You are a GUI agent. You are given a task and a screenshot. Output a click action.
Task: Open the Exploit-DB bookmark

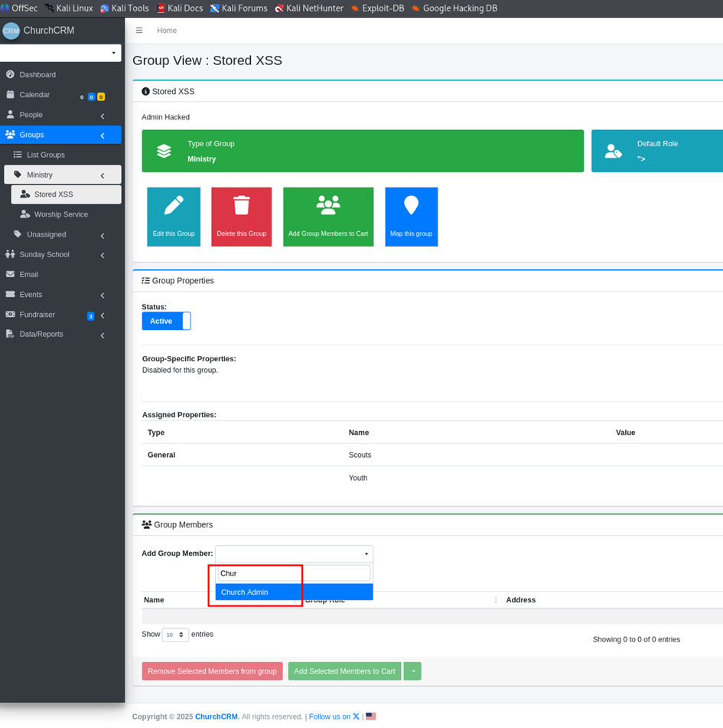[x=377, y=8]
